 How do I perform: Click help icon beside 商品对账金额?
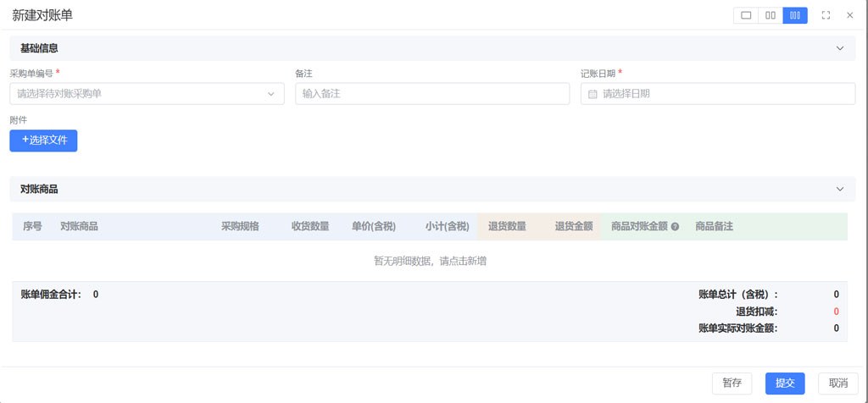click(x=675, y=227)
